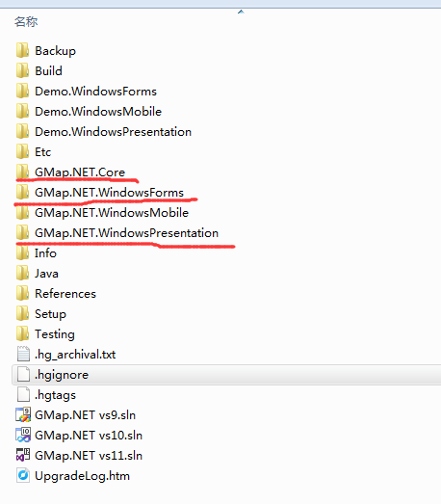Image resolution: width=441 pixels, height=504 pixels.
Task: Click the Demo.WindowsMobile folder icon
Action: pos(22,111)
